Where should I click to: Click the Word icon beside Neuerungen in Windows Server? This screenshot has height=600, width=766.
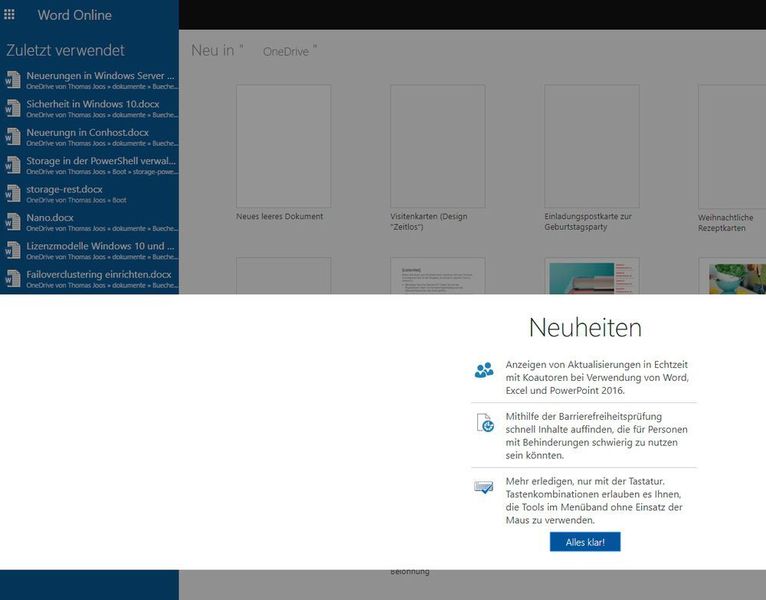tap(13, 80)
